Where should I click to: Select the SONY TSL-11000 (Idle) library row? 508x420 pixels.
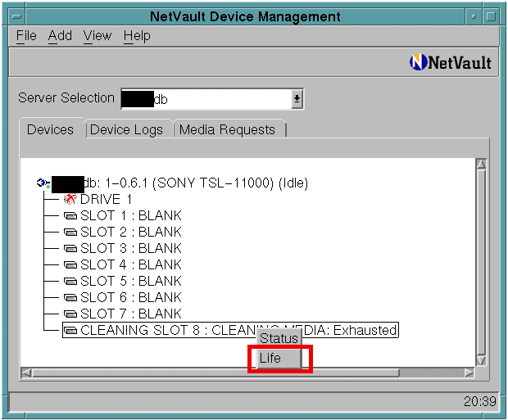[173, 183]
